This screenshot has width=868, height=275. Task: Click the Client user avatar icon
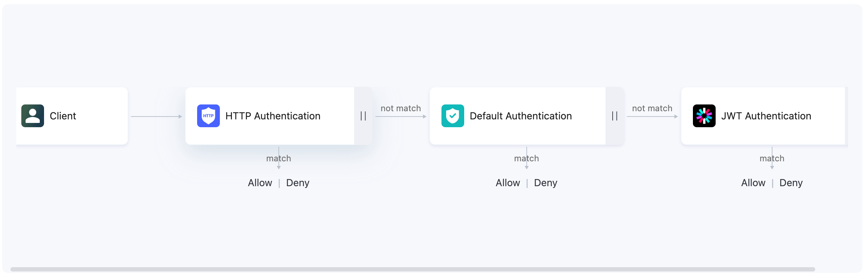tap(33, 116)
